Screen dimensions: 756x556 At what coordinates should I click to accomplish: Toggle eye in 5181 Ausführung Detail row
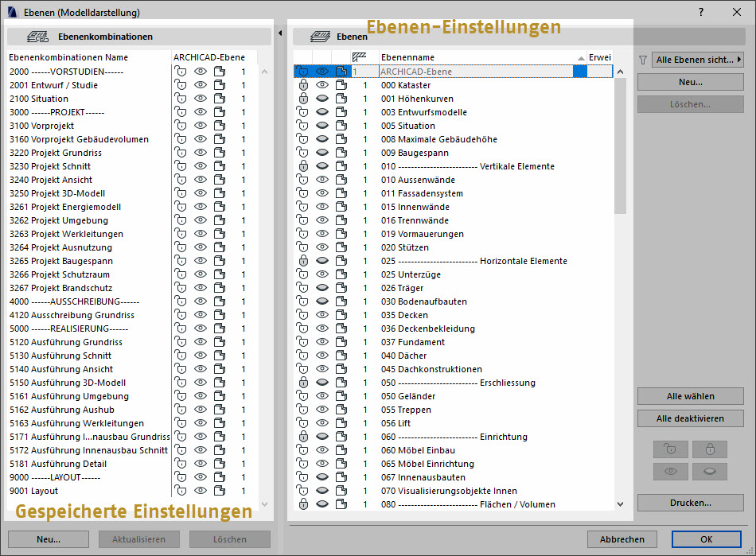coord(200,464)
